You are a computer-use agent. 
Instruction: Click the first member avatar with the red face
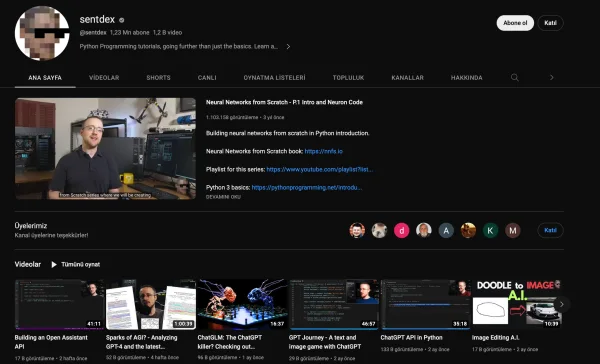(x=357, y=230)
